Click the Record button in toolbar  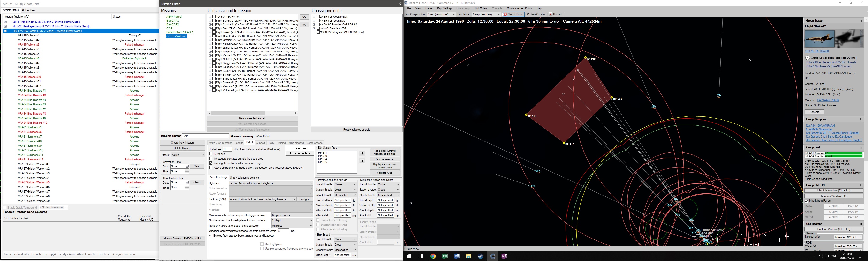(555, 14)
